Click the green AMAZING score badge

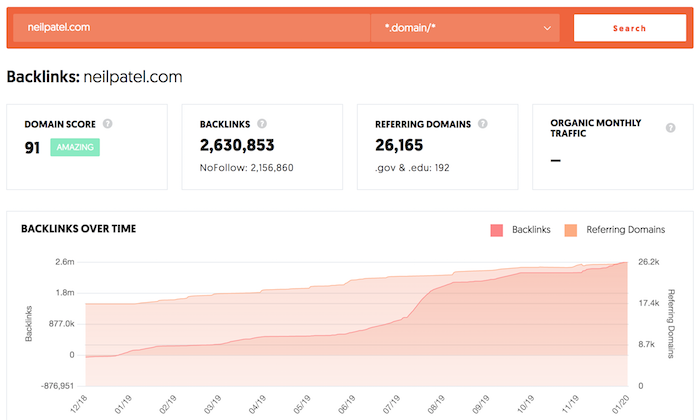(x=75, y=147)
